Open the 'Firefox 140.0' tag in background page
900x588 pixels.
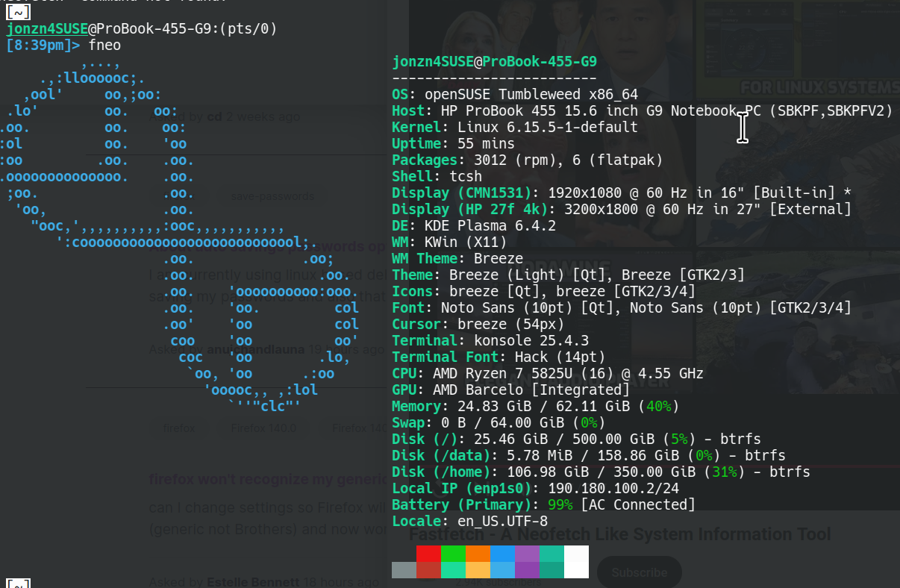point(263,428)
